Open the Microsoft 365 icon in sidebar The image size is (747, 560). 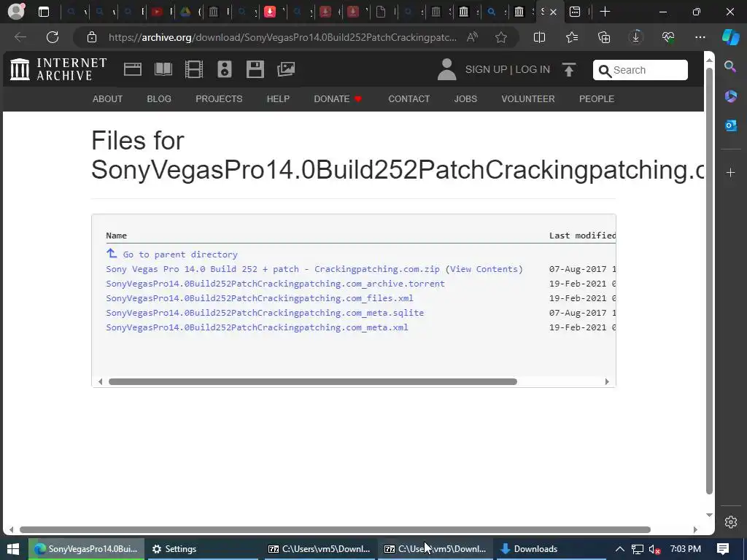(730, 96)
